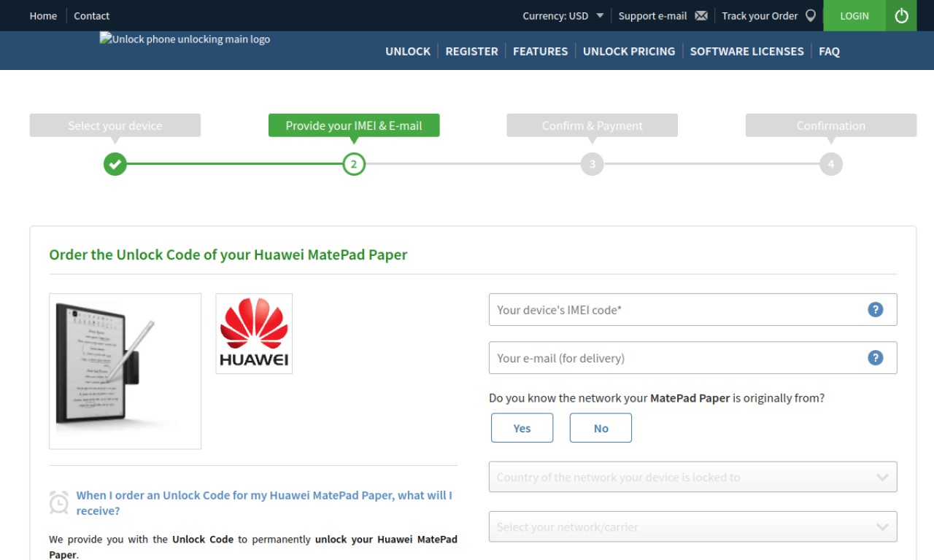Focus the device's IMEI code input field
This screenshot has height=560, width=934.
pyautogui.click(x=692, y=310)
